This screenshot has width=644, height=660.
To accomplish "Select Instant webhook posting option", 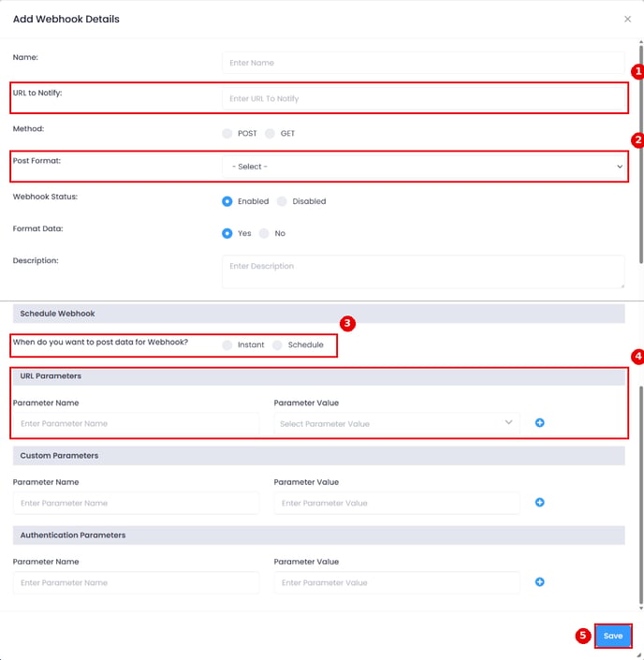I will 227,345.
